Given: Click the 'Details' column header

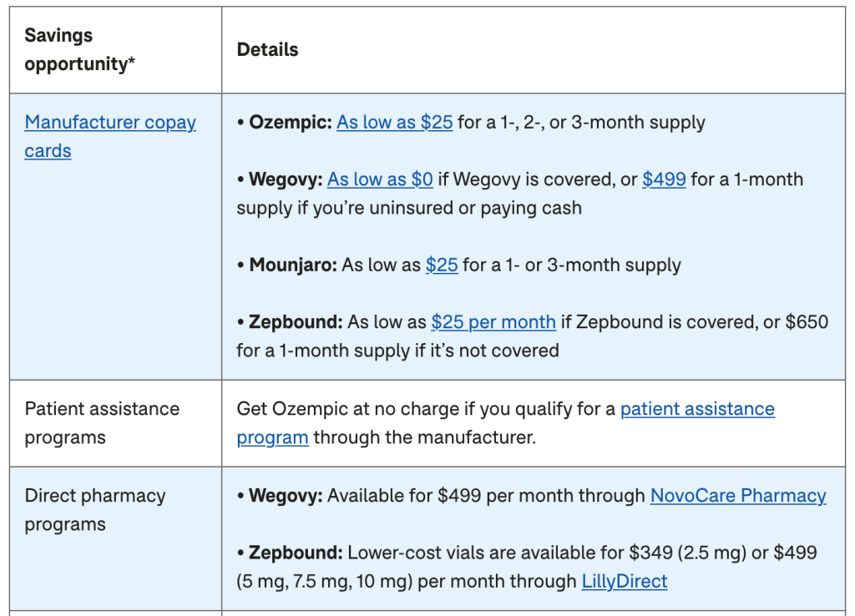Looking at the screenshot, I should (267, 49).
